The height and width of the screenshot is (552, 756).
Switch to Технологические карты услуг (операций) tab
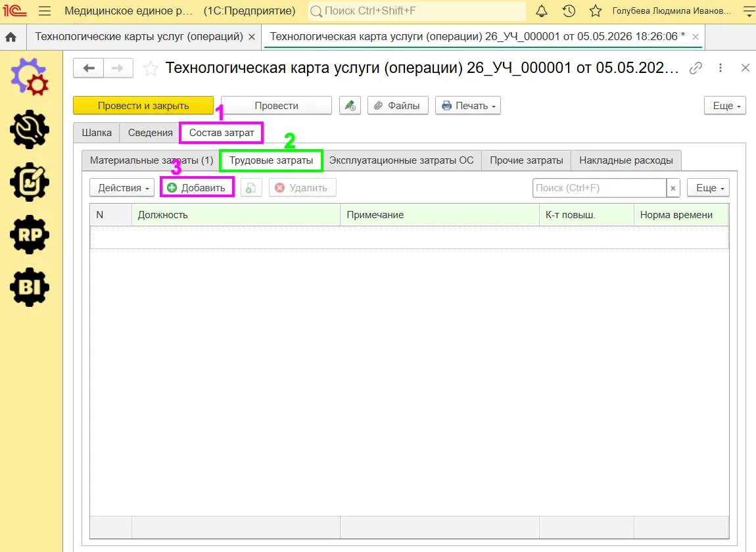139,37
